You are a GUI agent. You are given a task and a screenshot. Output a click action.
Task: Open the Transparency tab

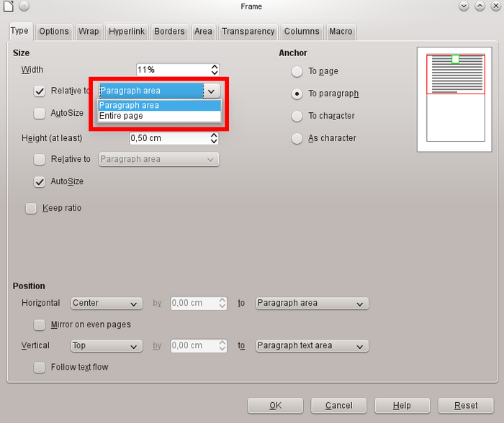(248, 32)
